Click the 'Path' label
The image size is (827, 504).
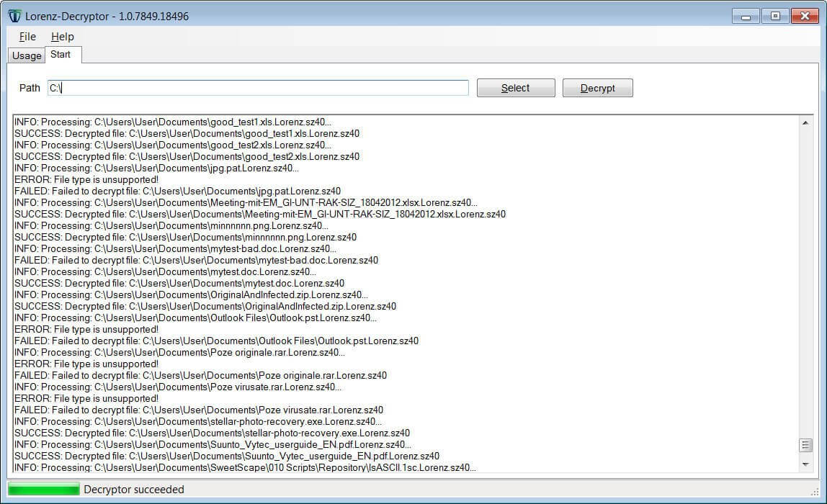tap(30, 88)
